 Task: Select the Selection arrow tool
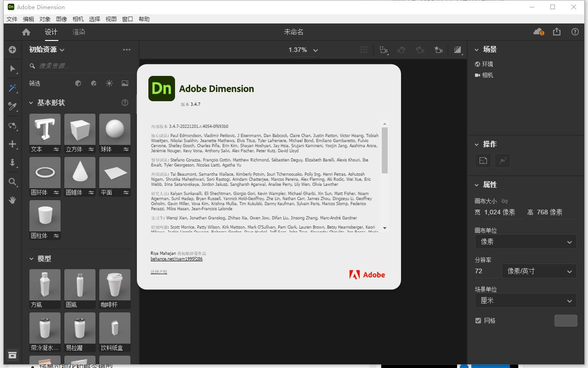[x=12, y=69]
